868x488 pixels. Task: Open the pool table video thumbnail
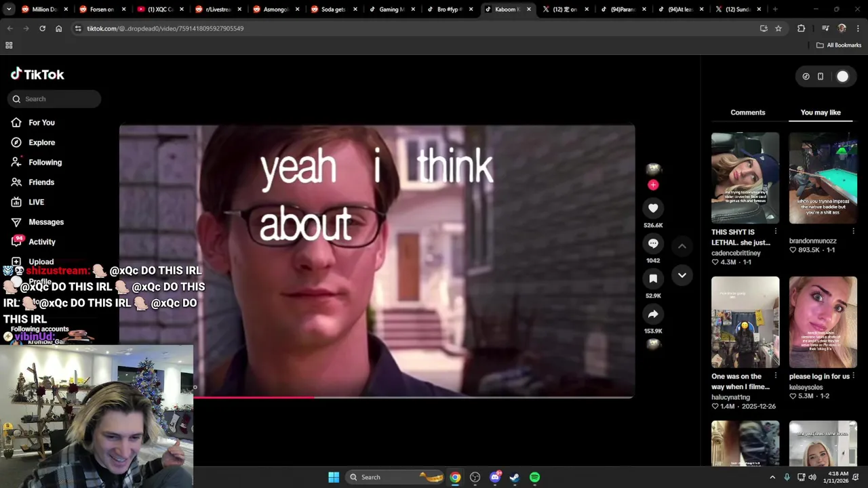click(823, 178)
